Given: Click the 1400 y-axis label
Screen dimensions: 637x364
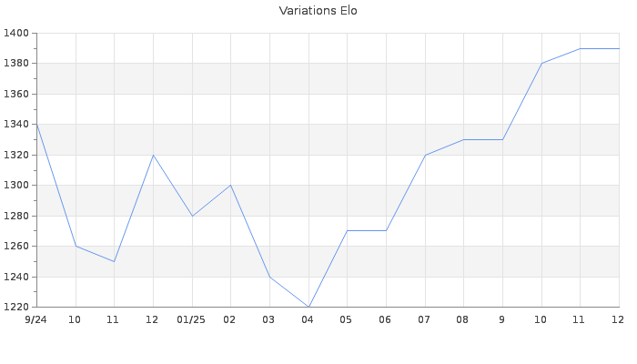Looking at the screenshot, I should 15,34.
